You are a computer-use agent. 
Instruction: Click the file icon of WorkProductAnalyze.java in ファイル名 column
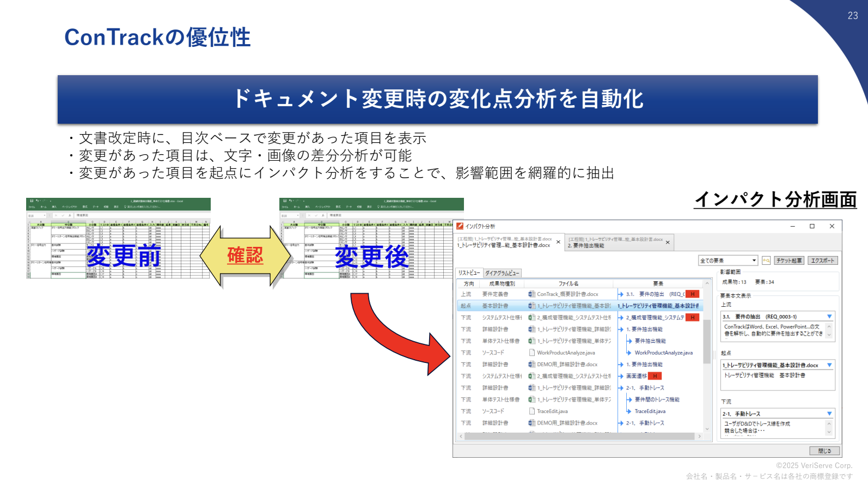click(x=532, y=353)
